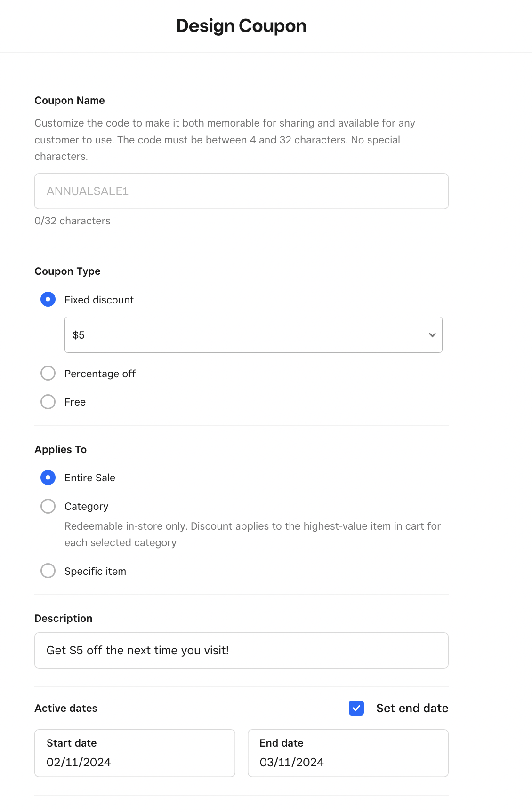Click the Entire Sale label text
Screen dimensions: 532x812
[90, 478]
